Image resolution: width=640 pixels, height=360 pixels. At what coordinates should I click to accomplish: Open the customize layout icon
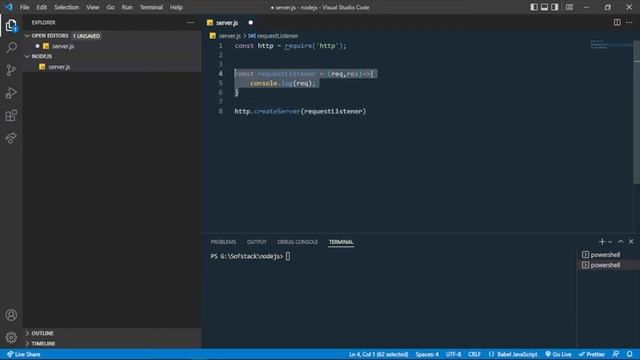pyautogui.click(x=569, y=7)
